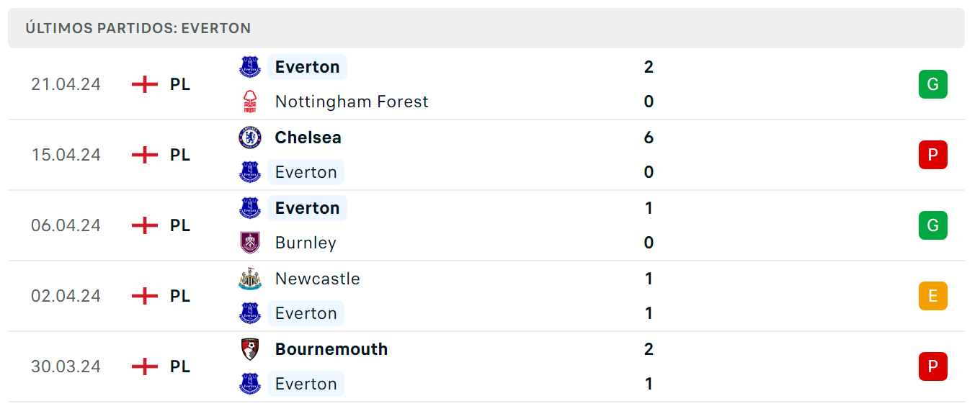Select highlighted Everton name in Burnley match

pos(307,208)
